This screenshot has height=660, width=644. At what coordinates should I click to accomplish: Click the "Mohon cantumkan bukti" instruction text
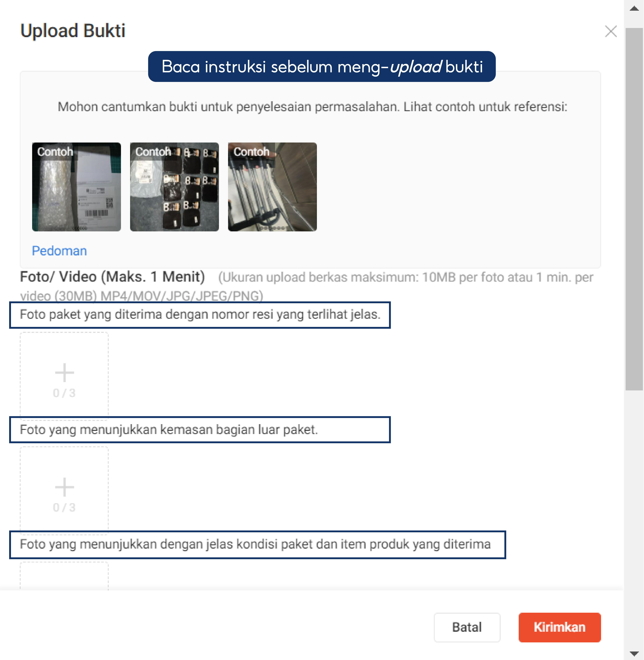pos(312,107)
